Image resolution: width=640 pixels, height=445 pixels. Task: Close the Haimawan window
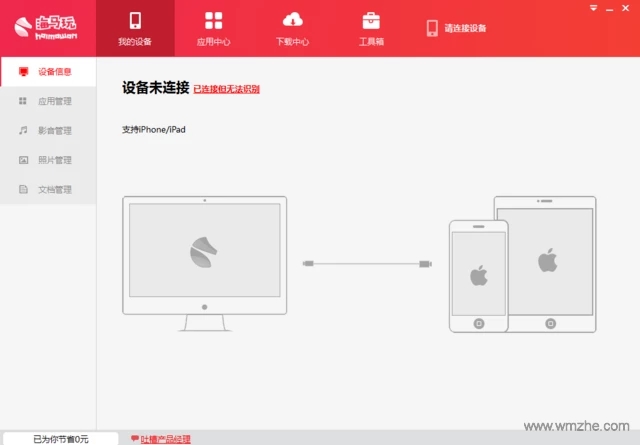click(x=625, y=8)
